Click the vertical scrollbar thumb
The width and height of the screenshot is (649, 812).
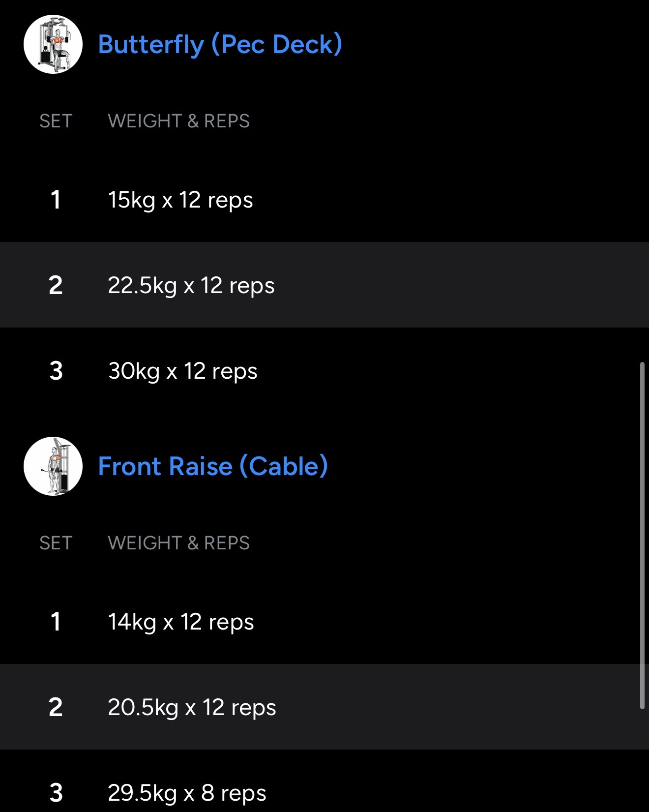pyautogui.click(x=642, y=536)
